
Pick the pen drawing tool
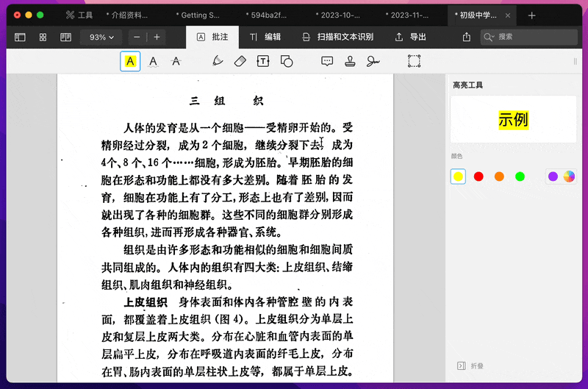point(218,62)
